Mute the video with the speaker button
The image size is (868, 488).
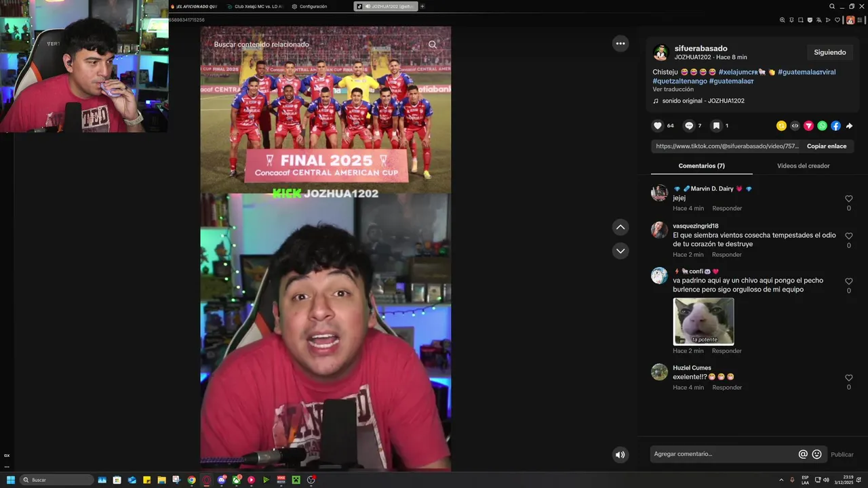tap(620, 455)
